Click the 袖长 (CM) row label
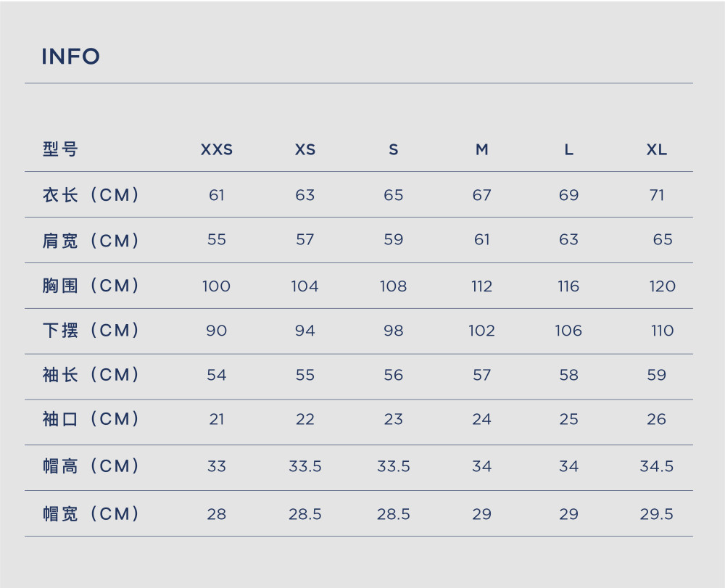The height and width of the screenshot is (588, 725). click(91, 374)
